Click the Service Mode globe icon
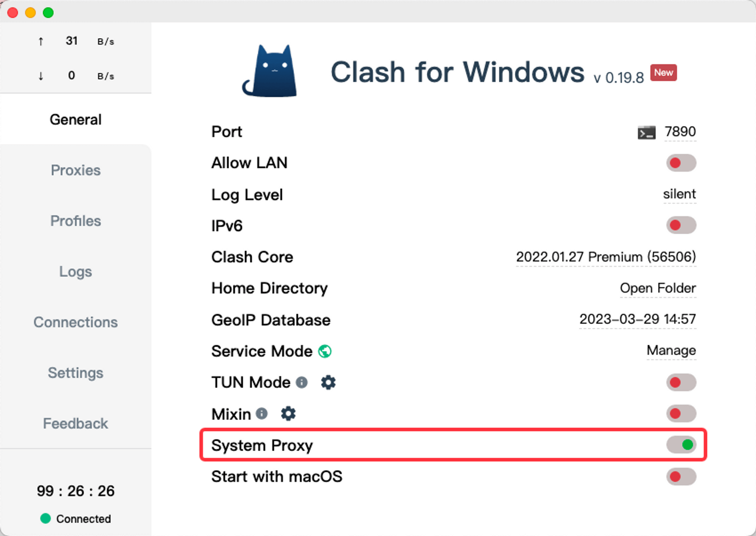756x536 pixels. click(x=325, y=351)
